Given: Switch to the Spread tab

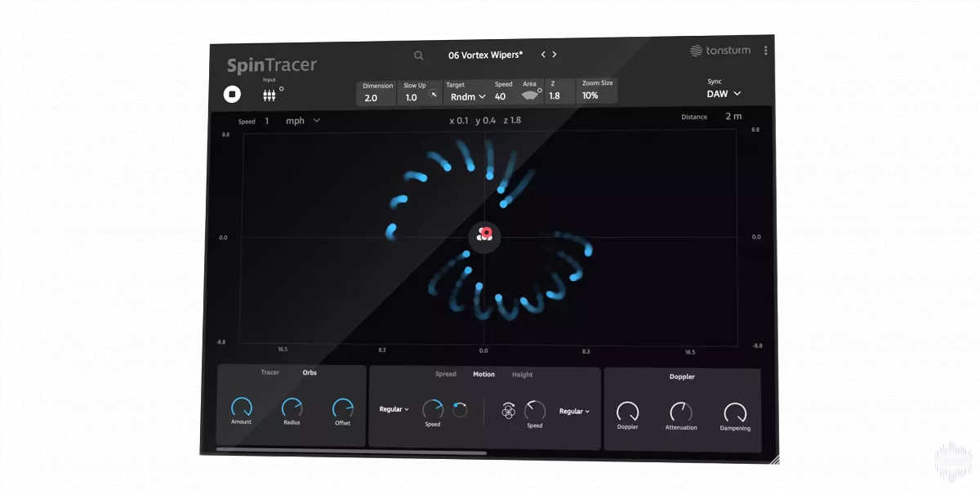Looking at the screenshot, I should [446, 374].
